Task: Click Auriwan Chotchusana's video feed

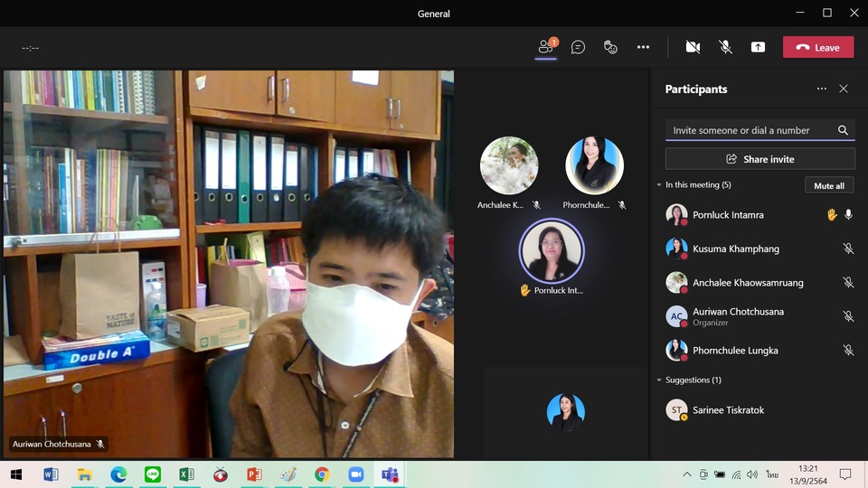Action: pos(229,264)
